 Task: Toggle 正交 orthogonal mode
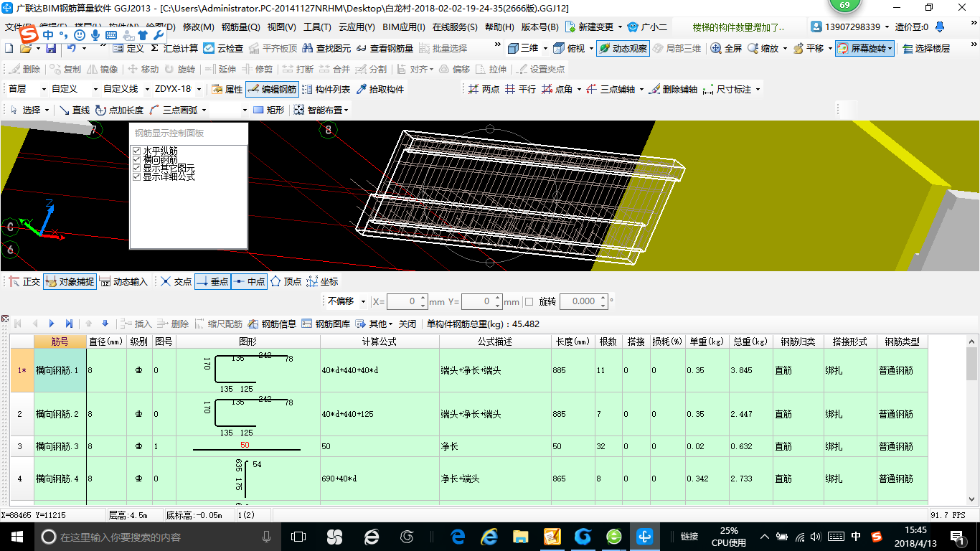point(24,282)
